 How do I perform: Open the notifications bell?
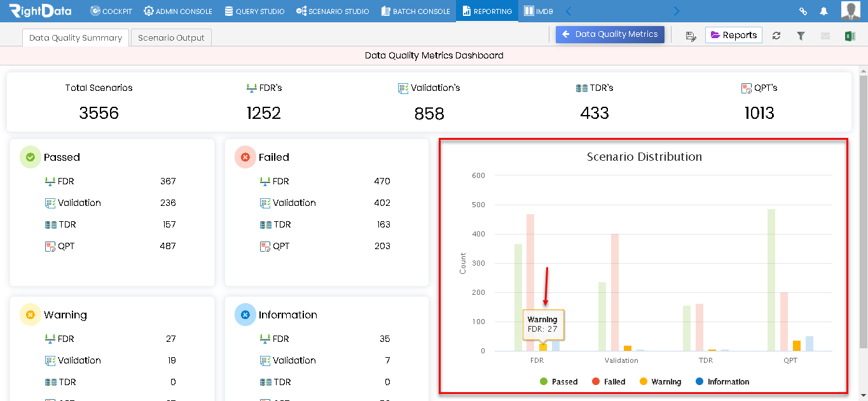[x=823, y=11]
